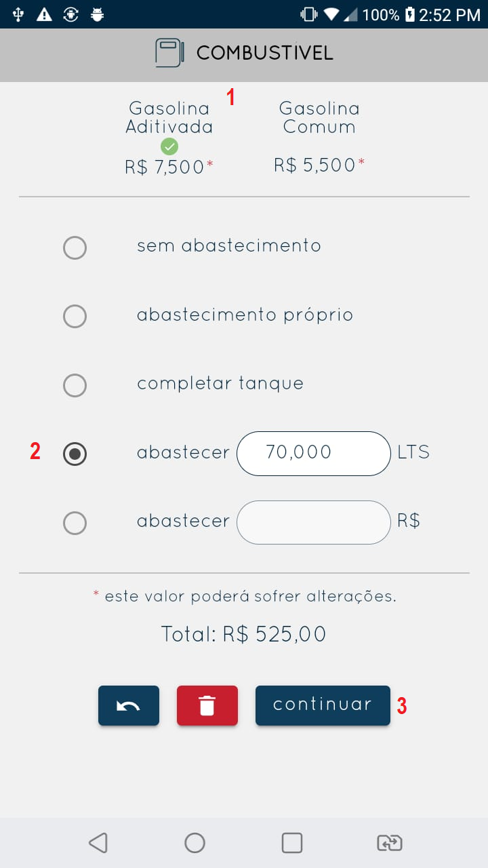Choose the abastecer by R$ radio button
The image size is (488, 868).
point(75,523)
